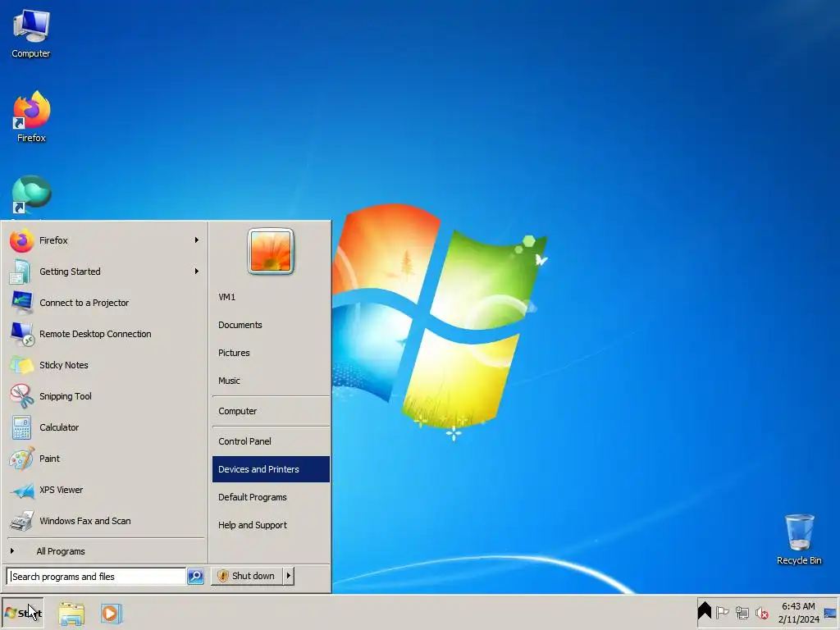
Task: Click the Connect to a Projector icon
Action: coord(21,303)
